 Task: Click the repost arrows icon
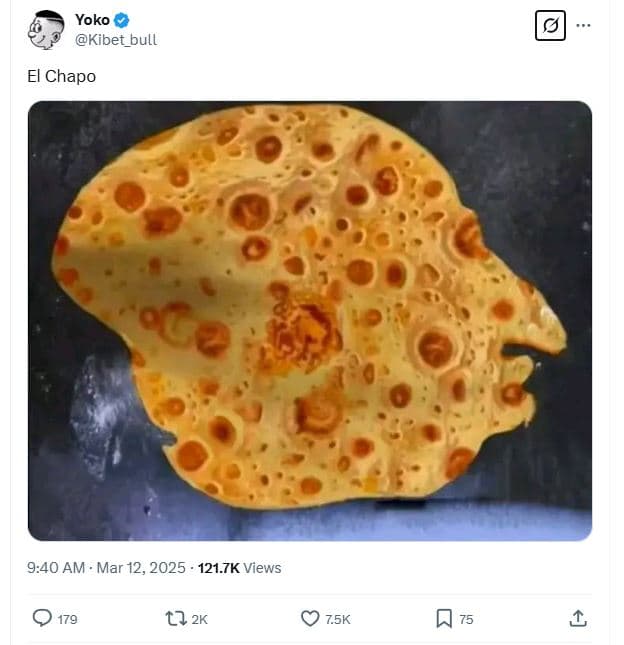click(175, 619)
